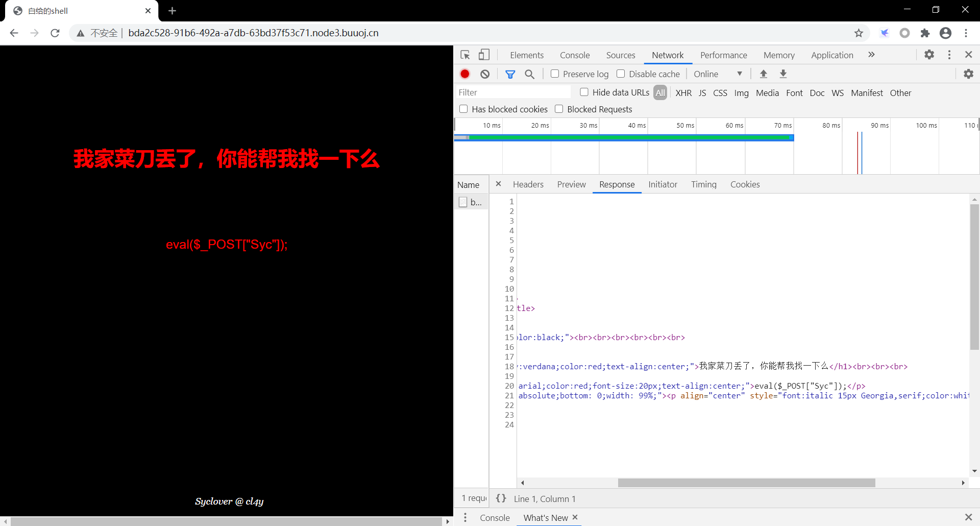Screen dimensions: 980x526
Task: Filter requests by Img type
Action: click(x=741, y=93)
